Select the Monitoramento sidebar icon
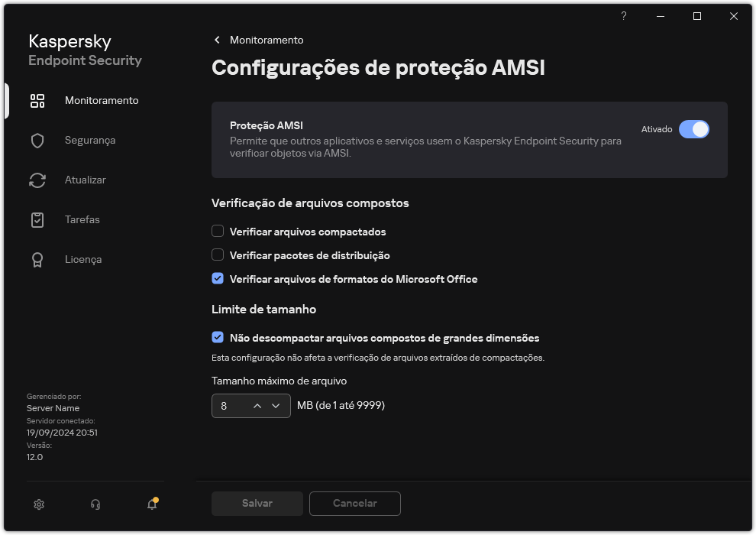The width and height of the screenshot is (756, 535). point(37,100)
